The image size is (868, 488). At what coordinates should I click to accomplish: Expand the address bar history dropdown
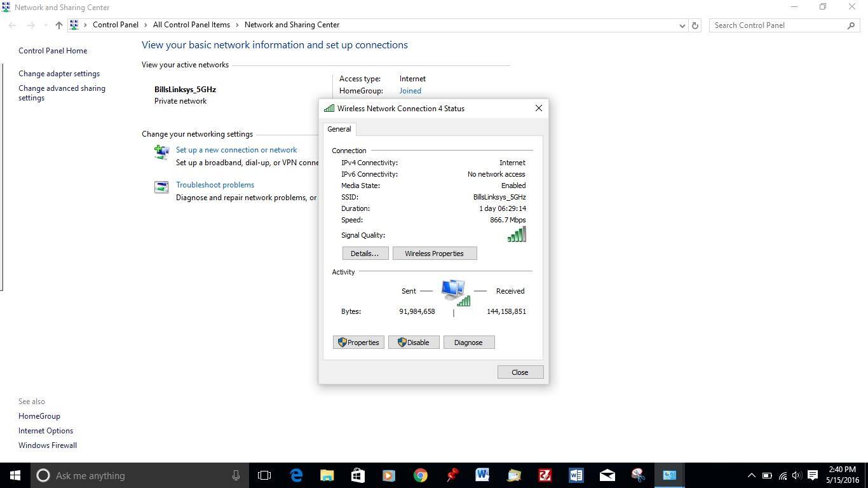(x=682, y=25)
